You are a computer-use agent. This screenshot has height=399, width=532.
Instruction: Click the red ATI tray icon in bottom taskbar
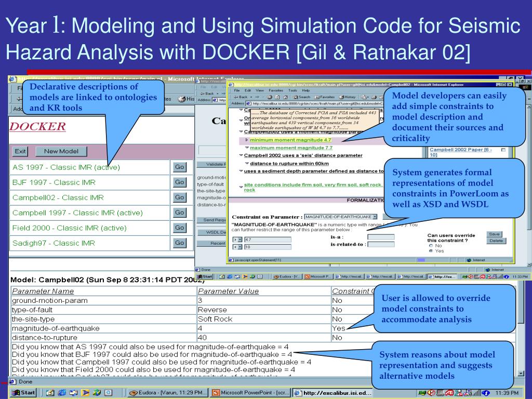click(x=449, y=393)
